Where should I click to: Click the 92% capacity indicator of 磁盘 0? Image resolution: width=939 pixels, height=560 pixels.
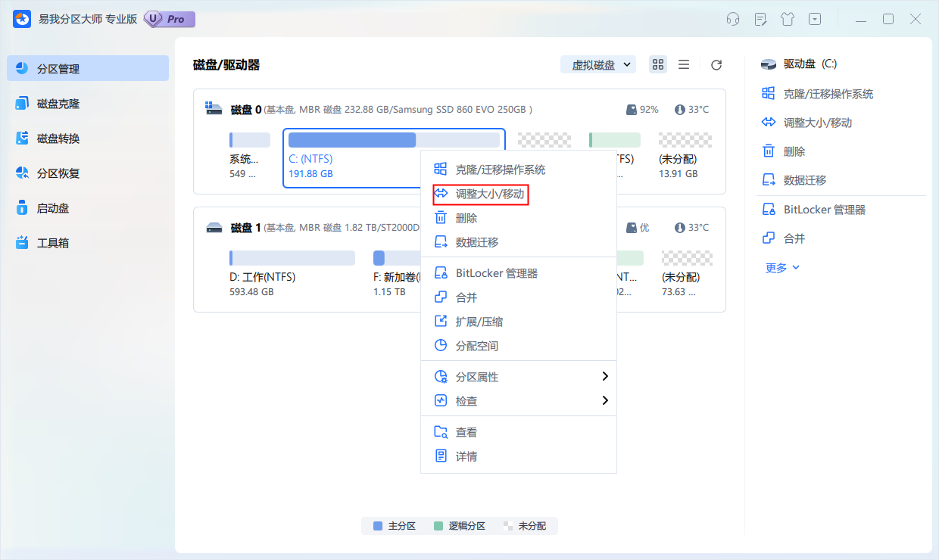point(643,109)
